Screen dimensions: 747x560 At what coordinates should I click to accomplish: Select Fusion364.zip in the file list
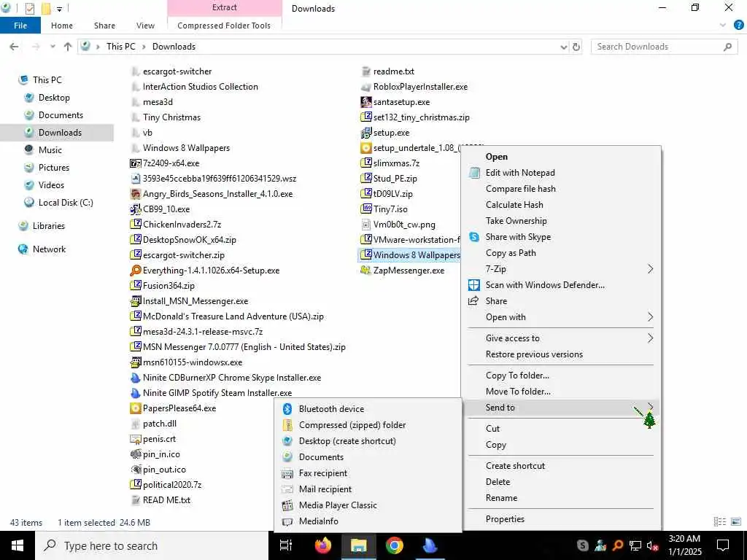[169, 286]
